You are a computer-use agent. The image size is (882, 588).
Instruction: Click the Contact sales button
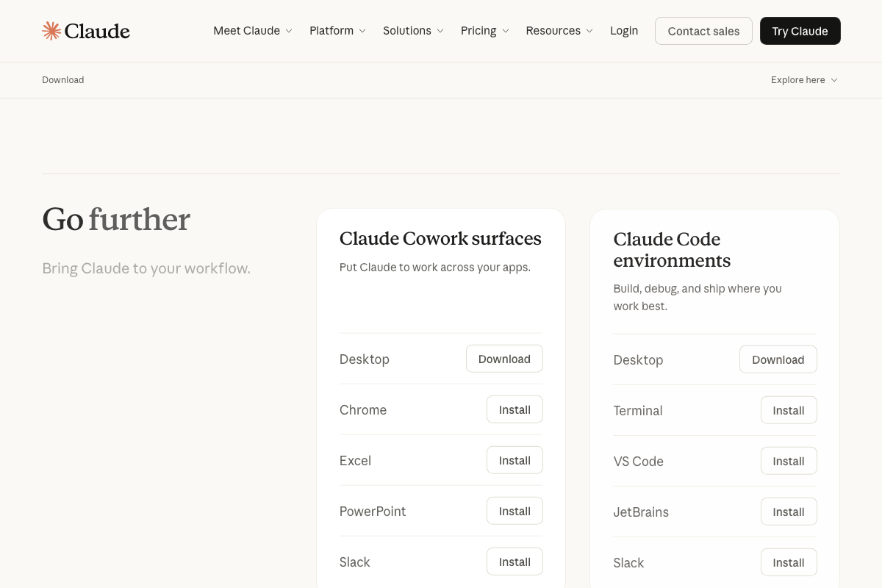pos(703,30)
